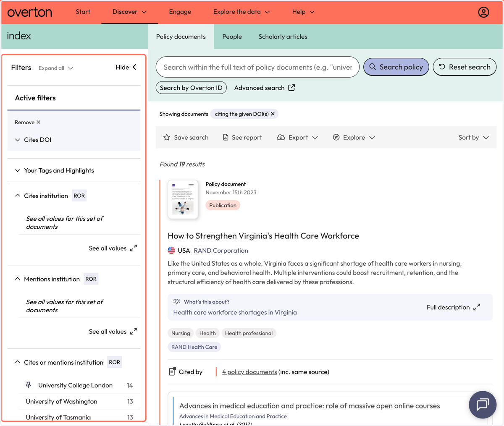Remove the citing the given DOI(s) chip
Screen dimensions: 504x426
pyautogui.click(x=273, y=114)
